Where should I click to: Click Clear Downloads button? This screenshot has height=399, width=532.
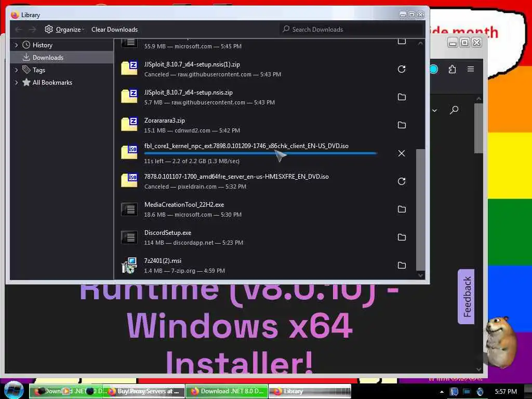[114, 30]
